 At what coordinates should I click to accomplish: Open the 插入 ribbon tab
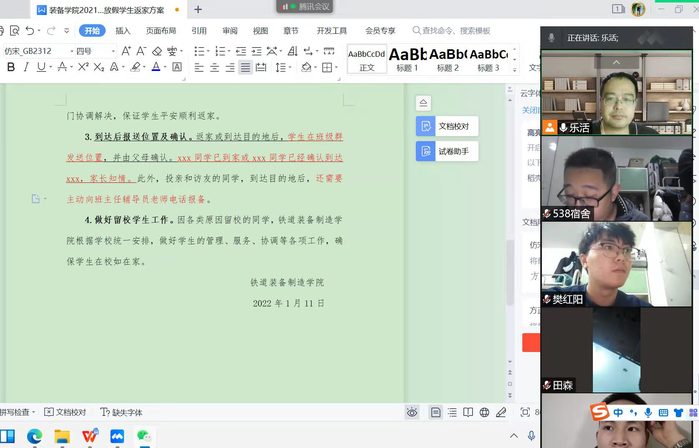pos(123,30)
